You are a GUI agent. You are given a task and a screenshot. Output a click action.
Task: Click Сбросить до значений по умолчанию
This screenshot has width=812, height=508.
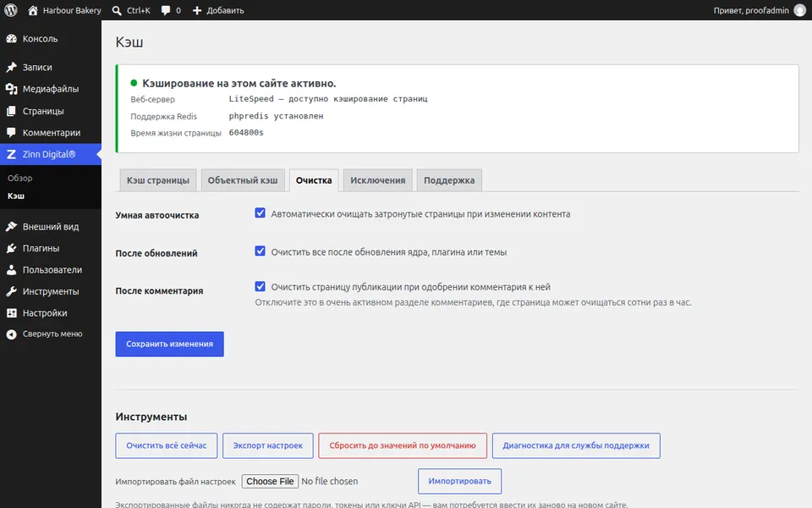click(x=403, y=446)
